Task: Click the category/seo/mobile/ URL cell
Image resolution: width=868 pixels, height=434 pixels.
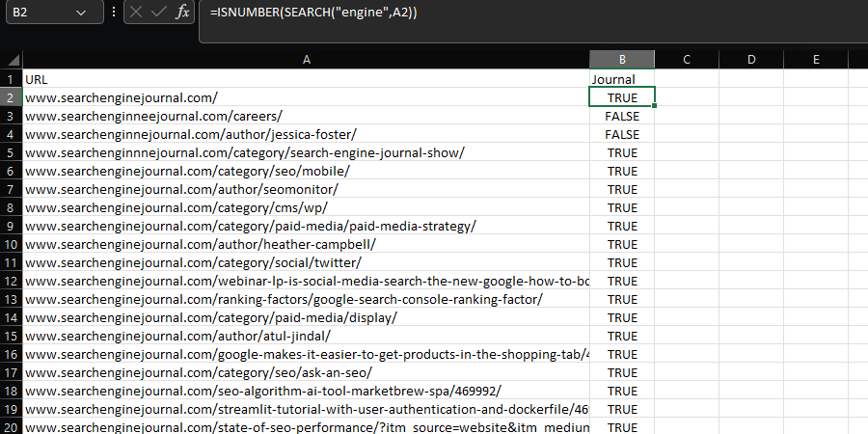Action: [306, 171]
